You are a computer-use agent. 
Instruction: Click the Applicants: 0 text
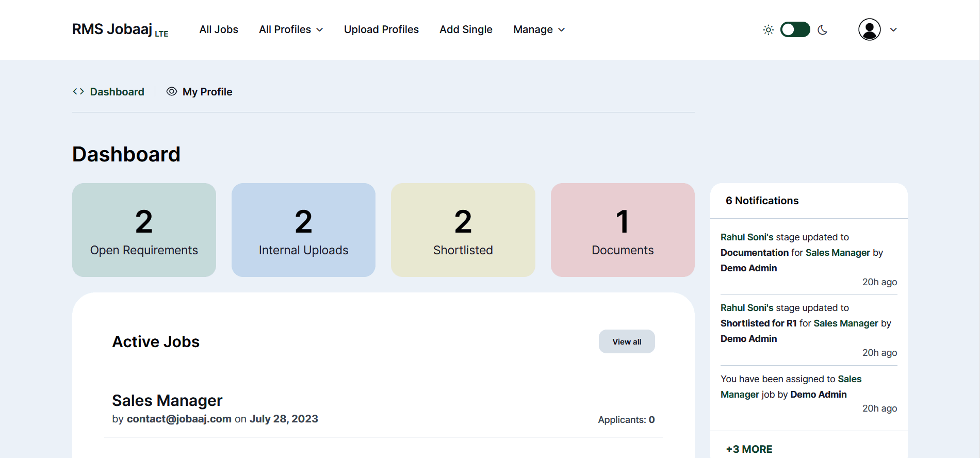point(626,420)
